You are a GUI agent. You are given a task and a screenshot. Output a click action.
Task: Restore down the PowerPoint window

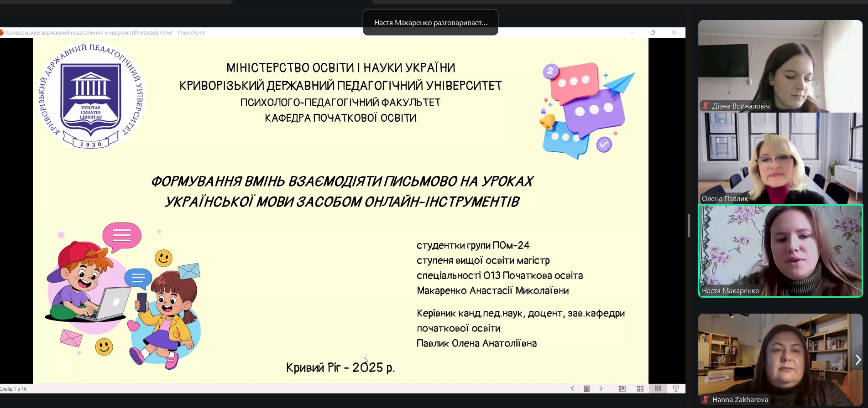coord(653,32)
